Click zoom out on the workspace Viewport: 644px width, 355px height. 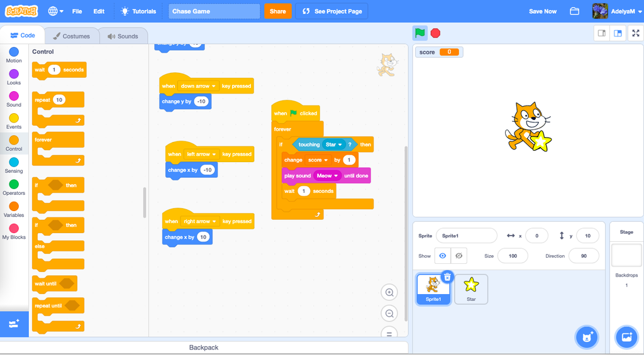pyautogui.click(x=389, y=314)
